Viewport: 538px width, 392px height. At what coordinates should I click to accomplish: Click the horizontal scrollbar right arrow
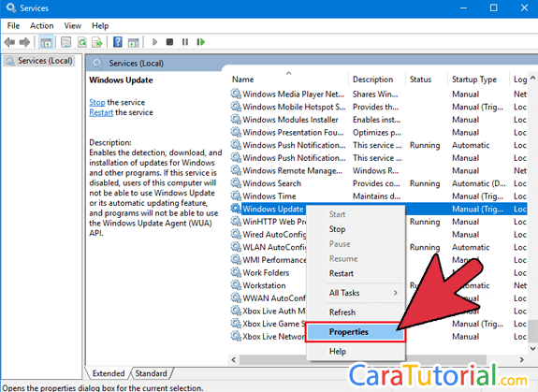click(521, 359)
